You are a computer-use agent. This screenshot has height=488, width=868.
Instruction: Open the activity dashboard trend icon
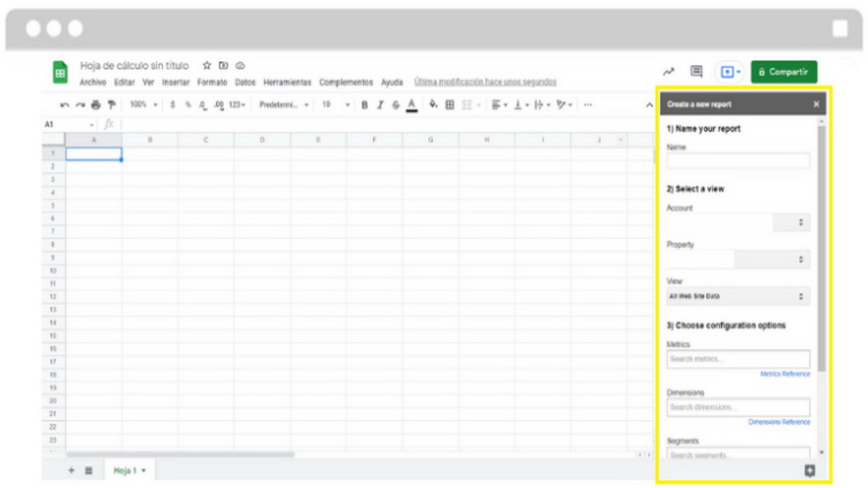(x=669, y=71)
